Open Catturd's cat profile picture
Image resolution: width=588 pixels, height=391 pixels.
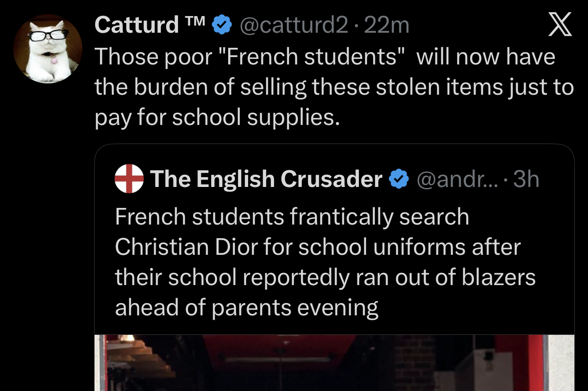pyautogui.click(x=48, y=49)
